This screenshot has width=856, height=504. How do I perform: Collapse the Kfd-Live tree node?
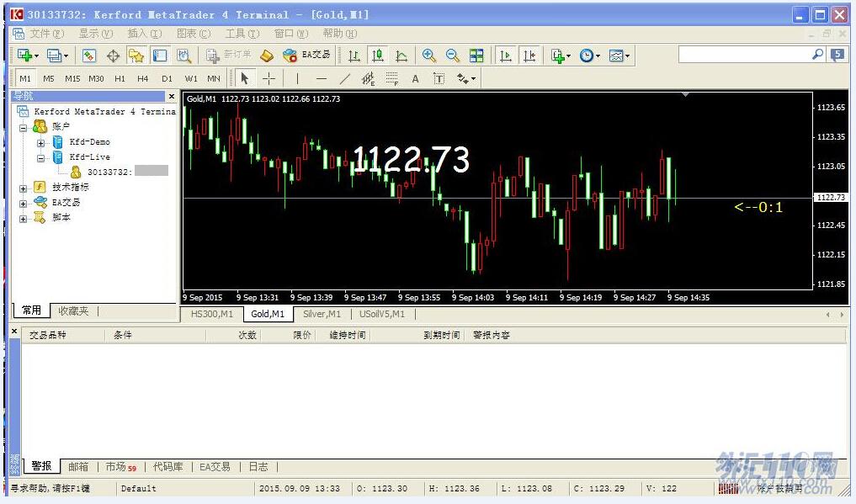tap(41, 158)
